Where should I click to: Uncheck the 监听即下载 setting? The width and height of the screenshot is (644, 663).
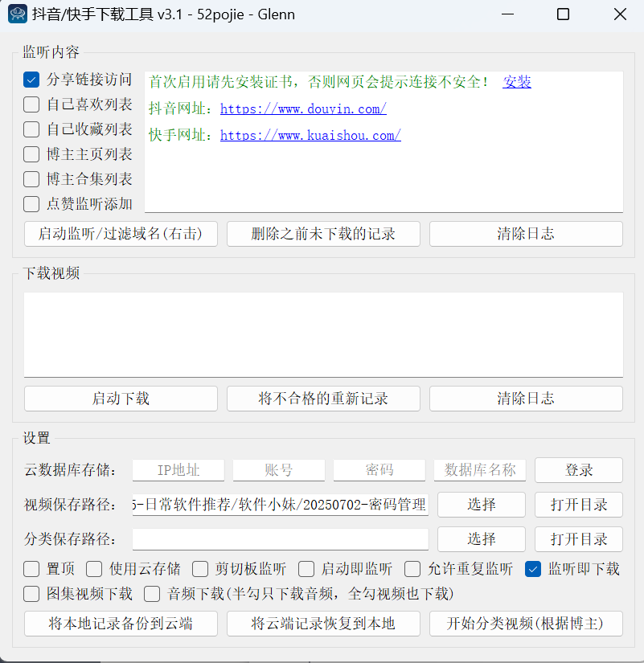click(532, 569)
